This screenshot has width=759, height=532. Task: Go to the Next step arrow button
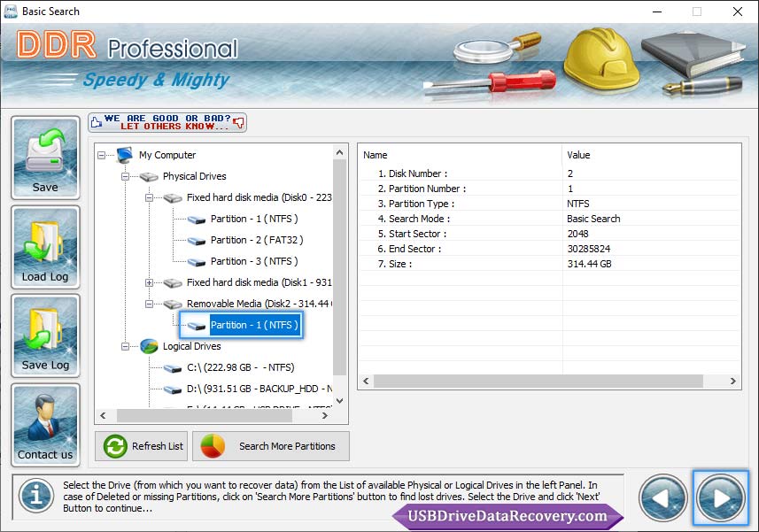coord(721,497)
